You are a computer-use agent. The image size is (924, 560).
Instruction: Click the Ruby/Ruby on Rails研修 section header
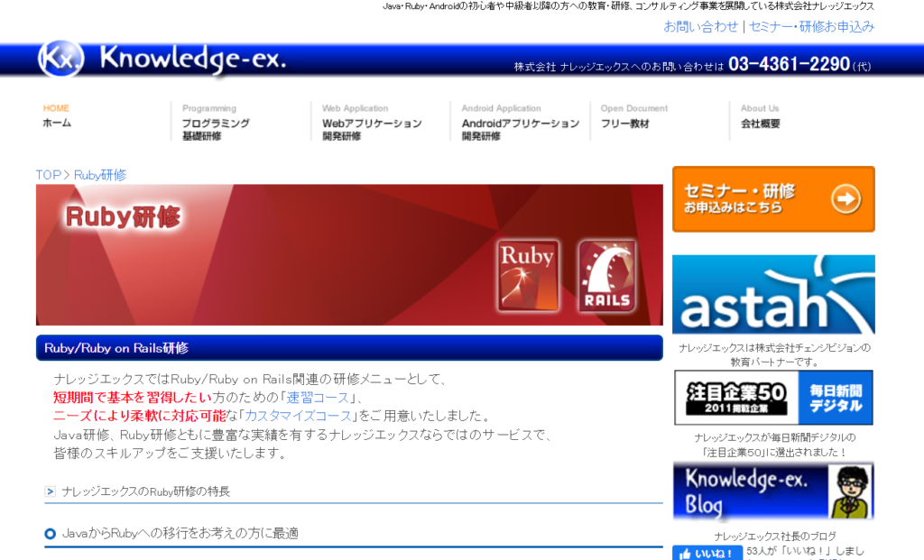click(x=349, y=348)
